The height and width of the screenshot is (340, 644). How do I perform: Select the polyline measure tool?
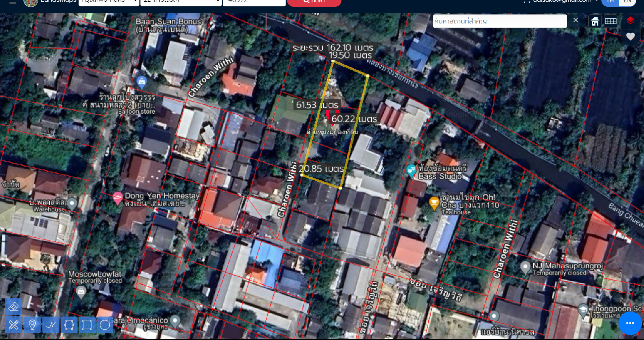pyautogui.click(x=51, y=325)
